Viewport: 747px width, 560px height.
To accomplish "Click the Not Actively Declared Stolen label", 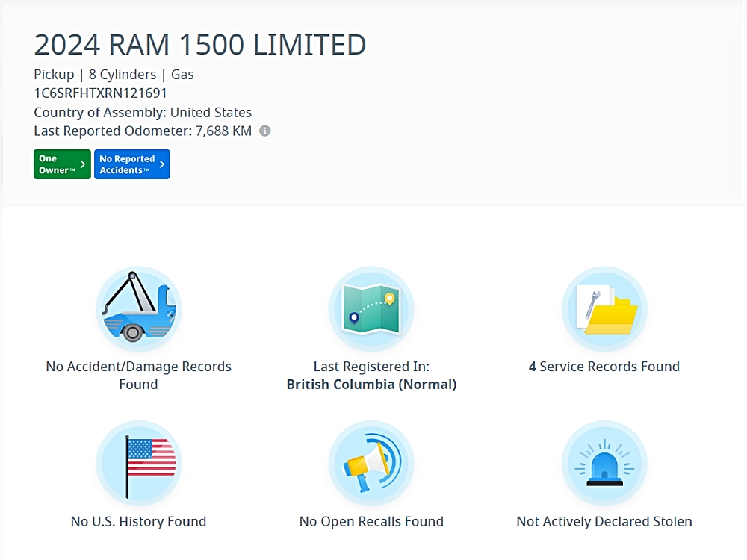I will coord(604,521).
